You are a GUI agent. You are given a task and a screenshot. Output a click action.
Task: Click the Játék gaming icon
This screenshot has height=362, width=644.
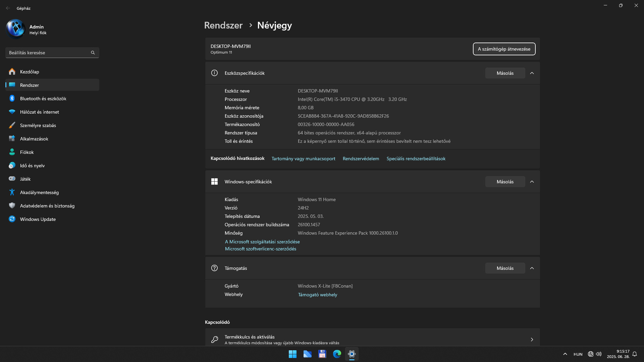(12, 179)
